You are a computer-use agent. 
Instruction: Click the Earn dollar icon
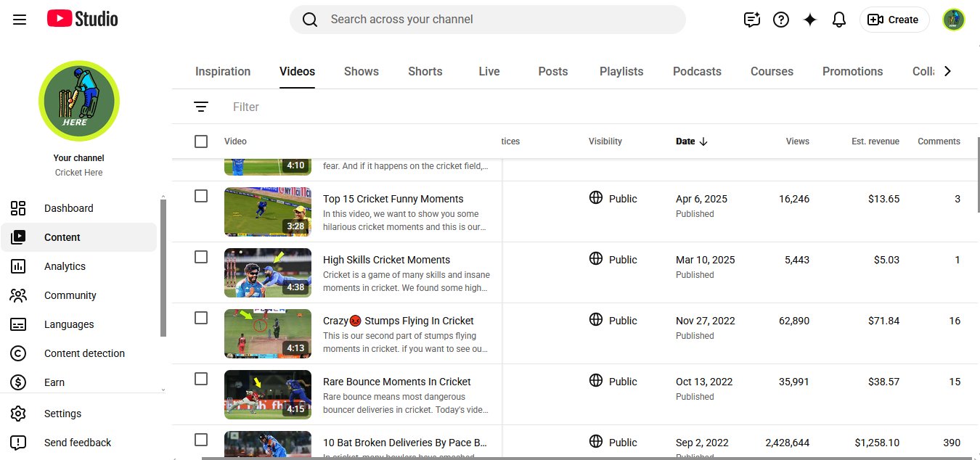click(18, 382)
